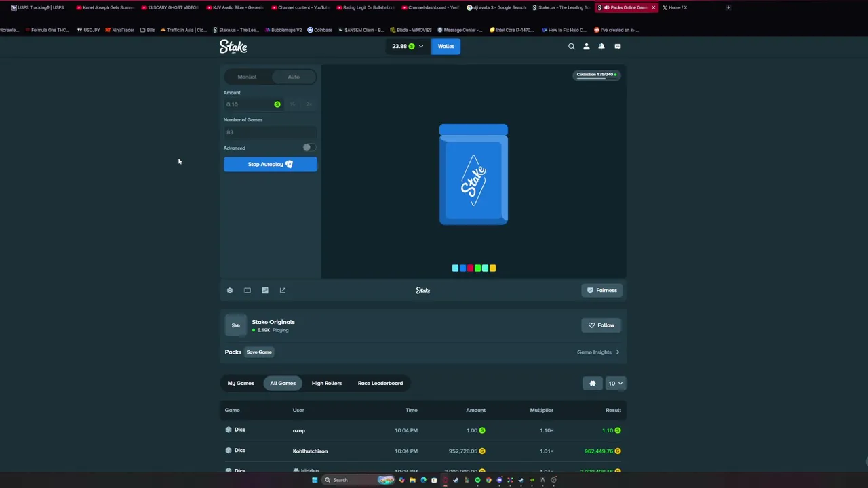Image resolution: width=868 pixels, height=488 pixels.
Task: Switch to Manual betting mode
Action: click(x=247, y=77)
